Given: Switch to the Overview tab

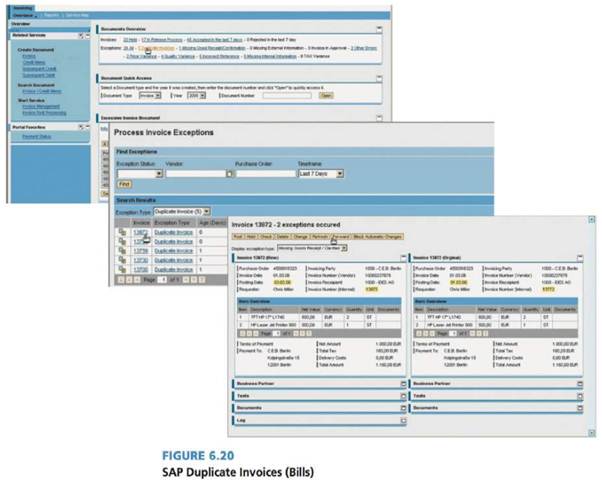Looking at the screenshot, I should [25, 15].
